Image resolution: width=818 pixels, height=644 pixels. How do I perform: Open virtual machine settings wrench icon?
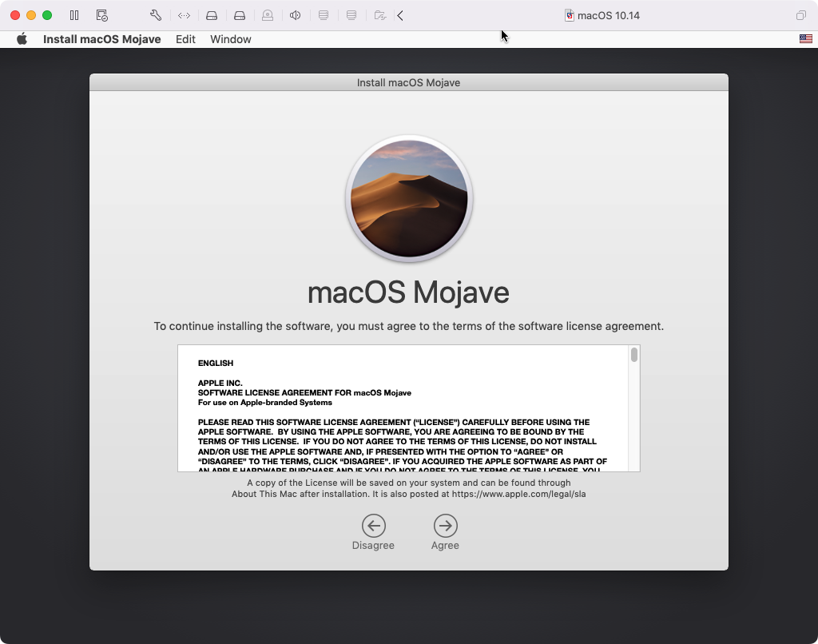tap(156, 15)
